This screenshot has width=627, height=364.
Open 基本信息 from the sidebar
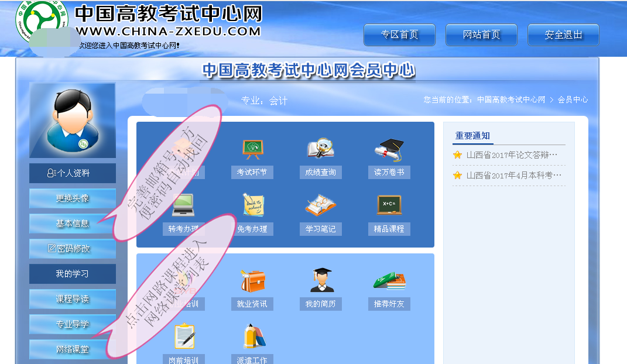click(x=73, y=224)
